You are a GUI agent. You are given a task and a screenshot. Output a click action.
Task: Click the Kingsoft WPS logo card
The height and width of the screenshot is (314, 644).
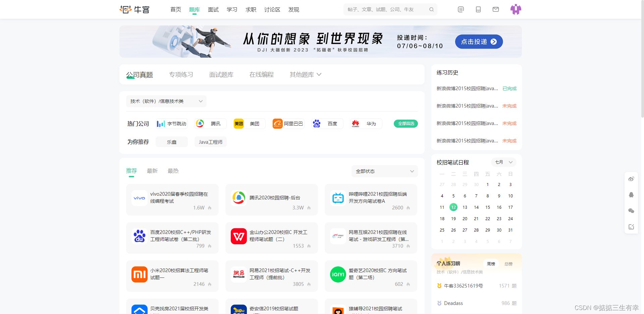click(x=239, y=236)
